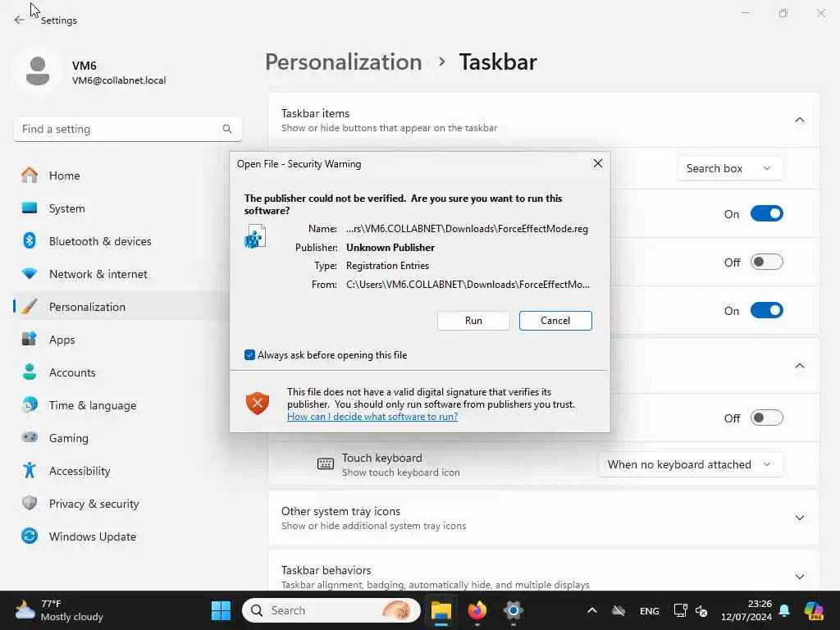
Task: Open the clock showing 23:26
Action: pos(746,610)
